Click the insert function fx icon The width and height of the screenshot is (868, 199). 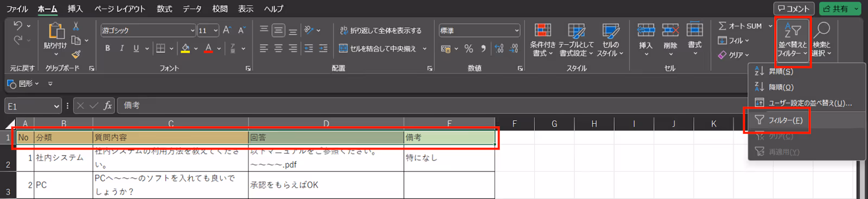(107, 105)
